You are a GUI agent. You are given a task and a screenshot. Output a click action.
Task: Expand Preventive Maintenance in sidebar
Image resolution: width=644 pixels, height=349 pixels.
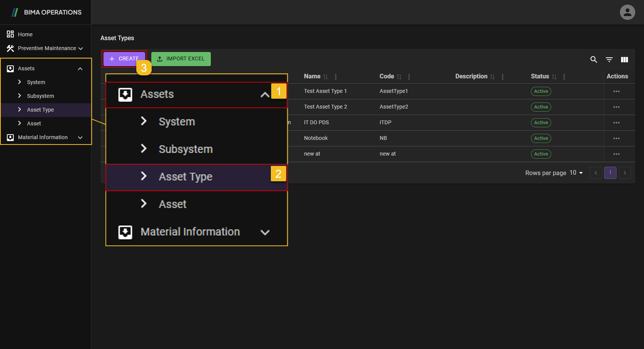pos(46,48)
